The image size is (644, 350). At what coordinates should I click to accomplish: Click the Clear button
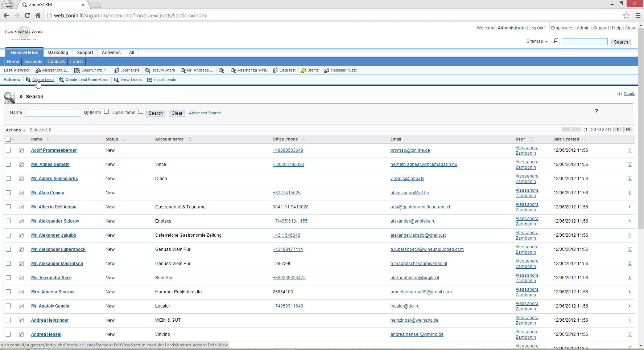[x=177, y=113]
